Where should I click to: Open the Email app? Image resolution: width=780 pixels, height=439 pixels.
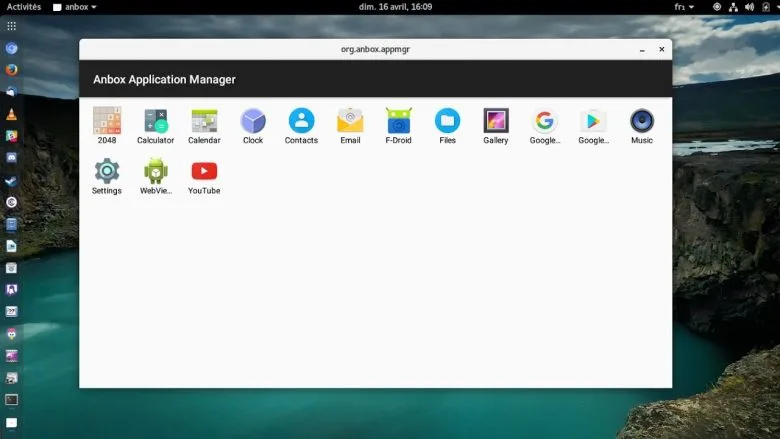350,121
